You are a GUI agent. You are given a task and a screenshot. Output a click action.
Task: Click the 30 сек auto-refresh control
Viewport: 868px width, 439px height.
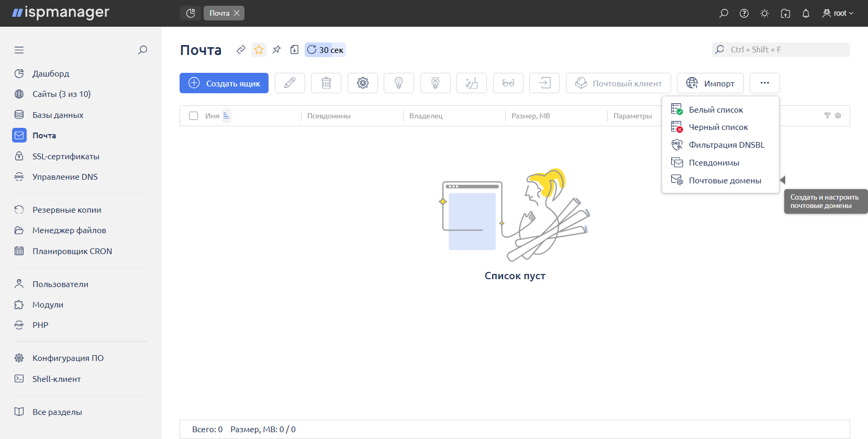pyautogui.click(x=325, y=50)
